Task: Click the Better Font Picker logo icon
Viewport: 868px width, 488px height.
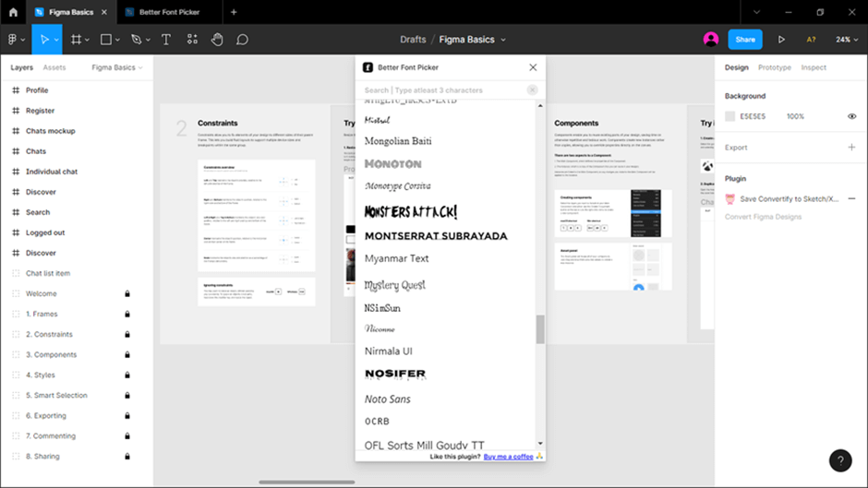Action: click(368, 67)
